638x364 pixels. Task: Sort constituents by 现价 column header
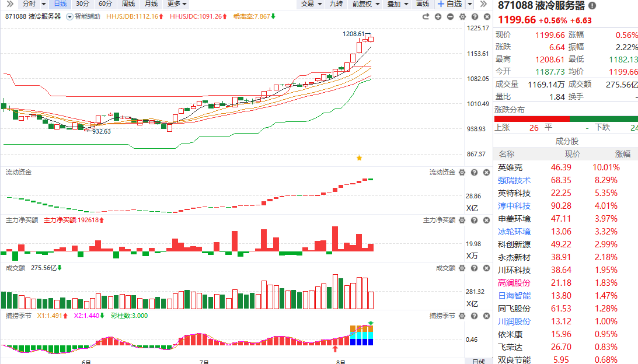(x=573, y=154)
